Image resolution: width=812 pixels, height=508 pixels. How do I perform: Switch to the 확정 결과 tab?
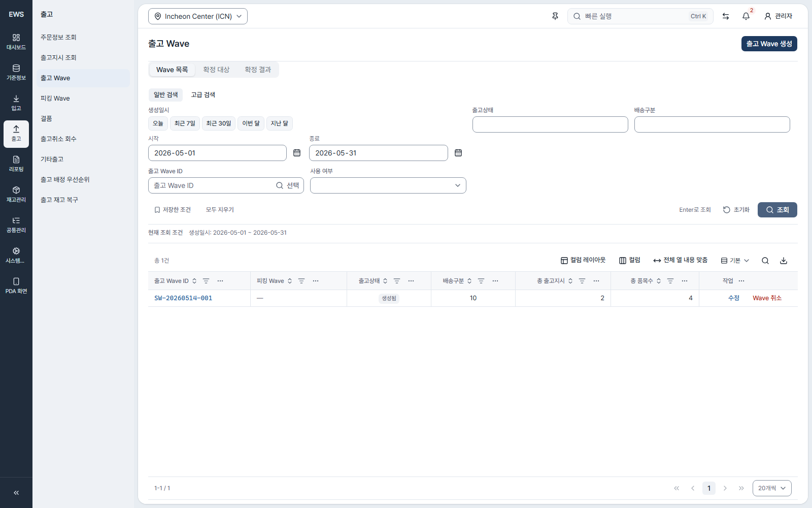pyautogui.click(x=258, y=70)
